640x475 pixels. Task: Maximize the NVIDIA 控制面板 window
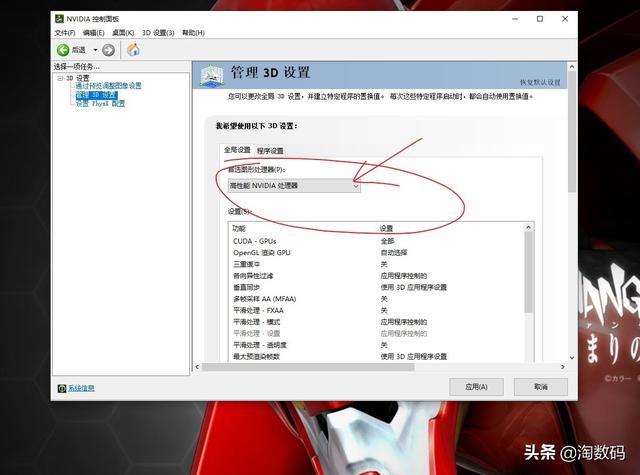pyautogui.click(x=540, y=19)
